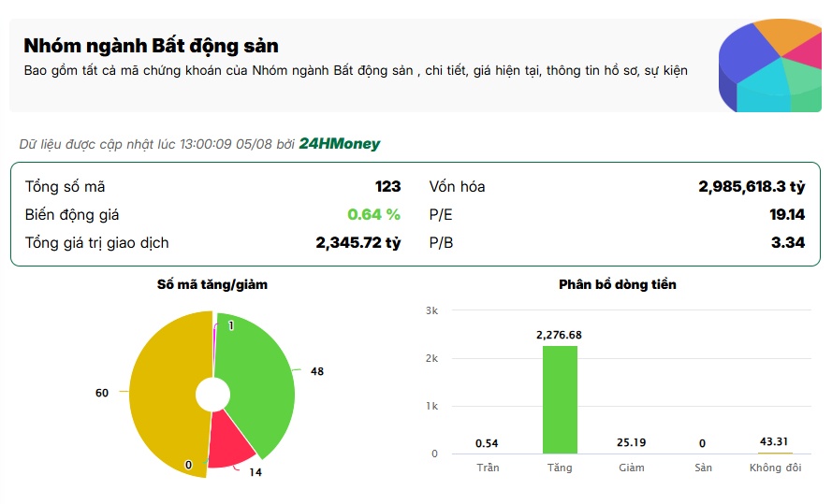
Task: Click the 'P/B' label
Action: tap(441, 243)
